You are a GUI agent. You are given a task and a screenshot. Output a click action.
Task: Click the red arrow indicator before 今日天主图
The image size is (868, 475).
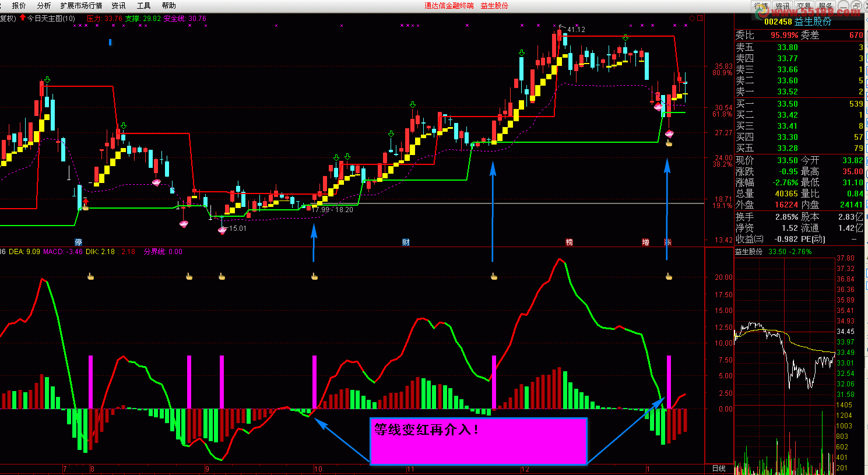click(23, 18)
